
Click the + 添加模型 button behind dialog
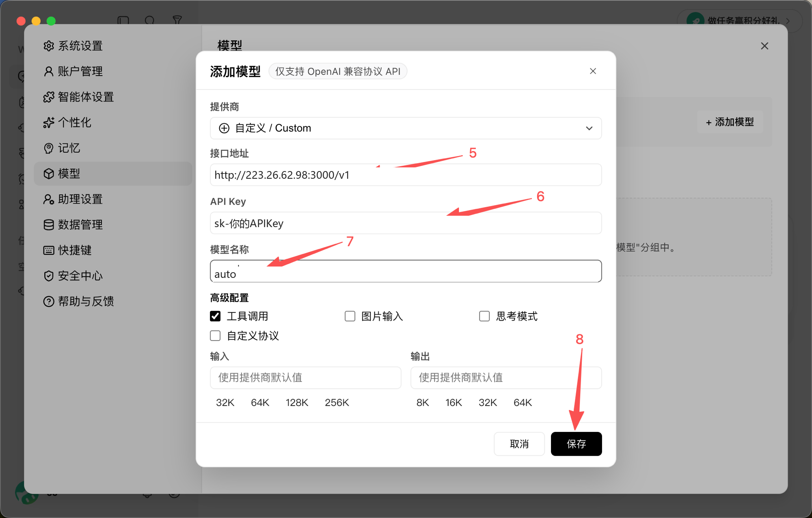[x=730, y=122]
